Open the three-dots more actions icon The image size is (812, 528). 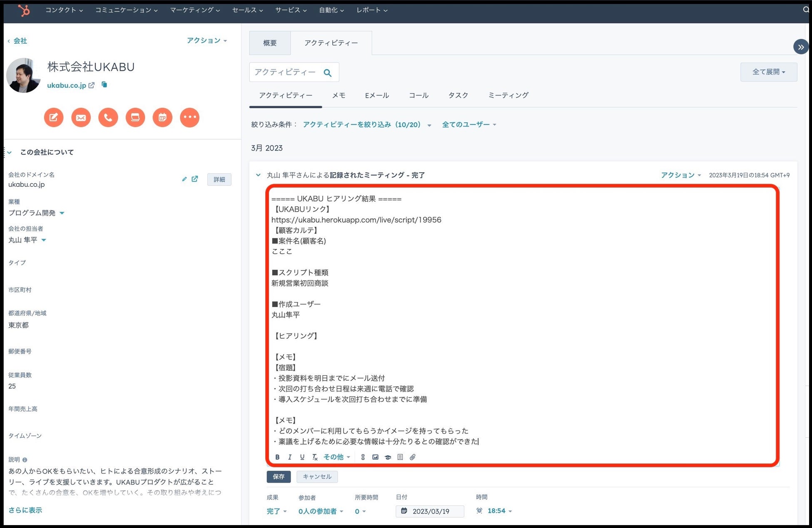click(x=189, y=117)
